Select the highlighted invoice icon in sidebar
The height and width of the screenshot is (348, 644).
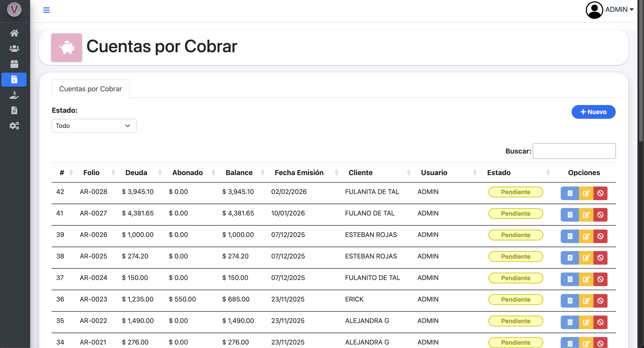(14, 80)
